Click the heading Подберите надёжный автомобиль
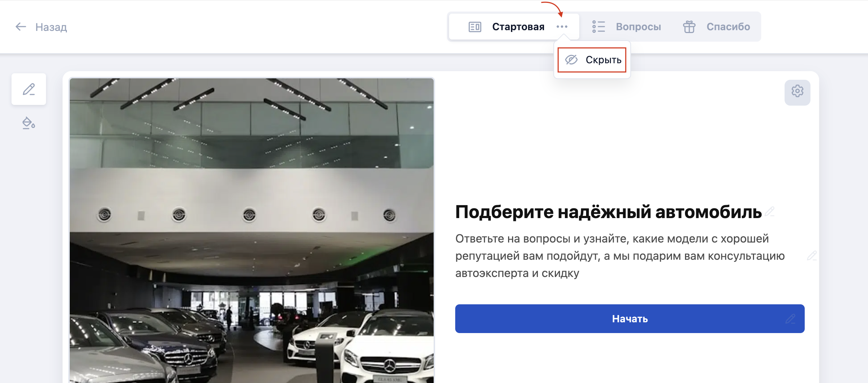Viewport: 868px width, 383px height. click(x=608, y=212)
